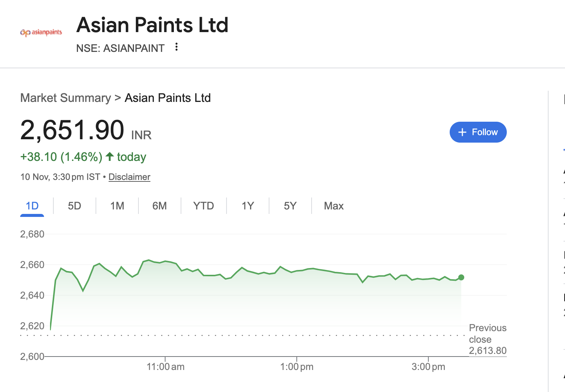Click the plus Follow button

click(478, 132)
